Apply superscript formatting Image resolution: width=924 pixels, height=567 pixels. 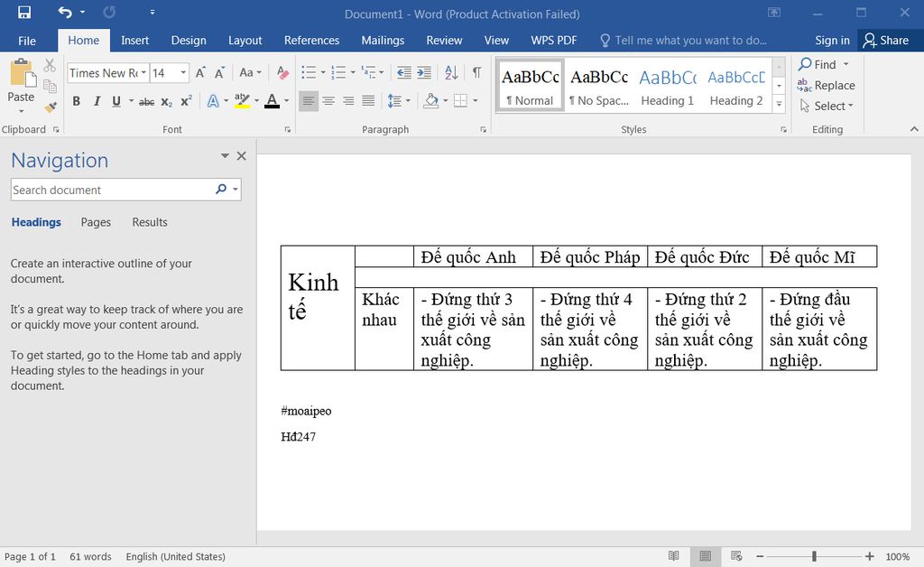(x=186, y=101)
